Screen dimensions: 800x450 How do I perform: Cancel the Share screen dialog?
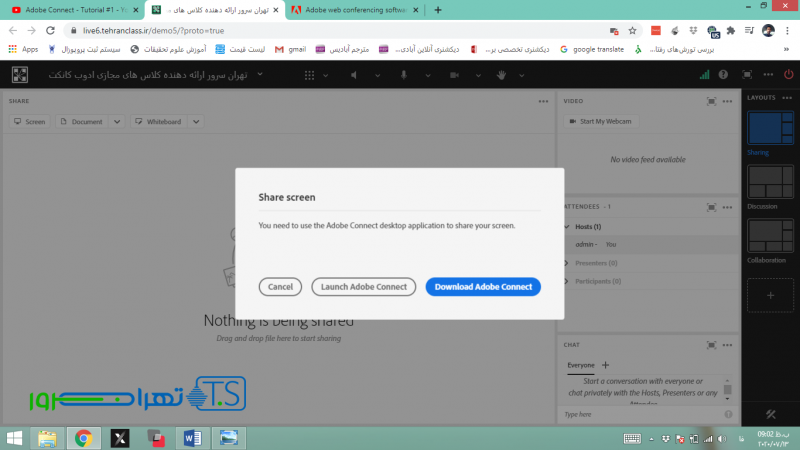[x=280, y=287]
